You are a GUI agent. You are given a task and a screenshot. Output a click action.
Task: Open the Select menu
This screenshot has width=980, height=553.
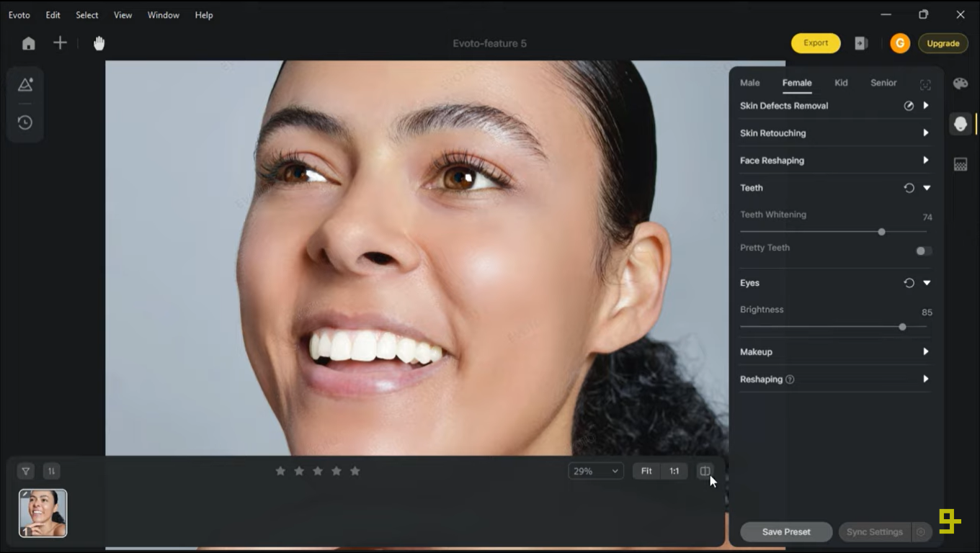(x=86, y=14)
